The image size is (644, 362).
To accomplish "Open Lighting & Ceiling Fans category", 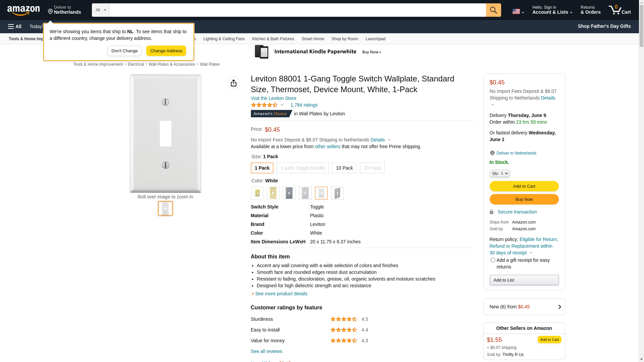I will tap(224, 39).
